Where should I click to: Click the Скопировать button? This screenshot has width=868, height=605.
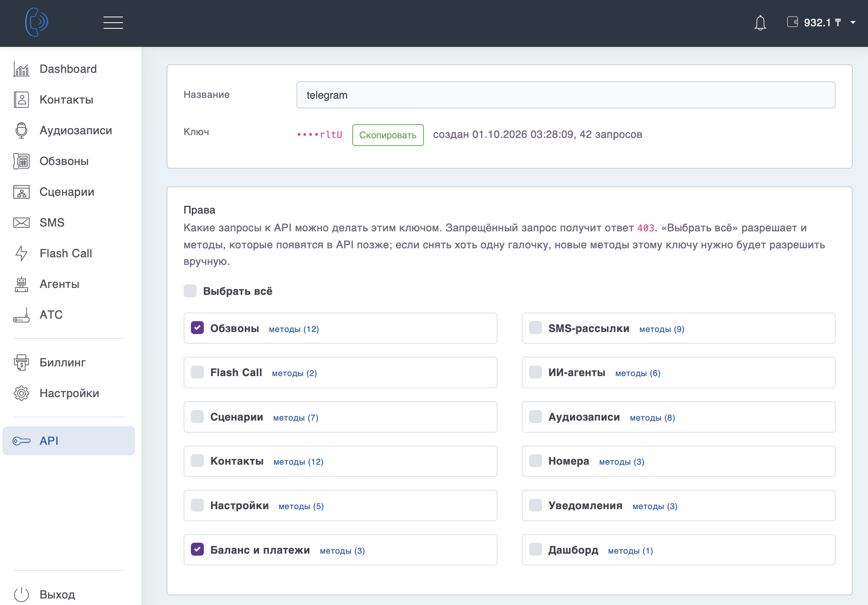pyautogui.click(x=388, y=135)
